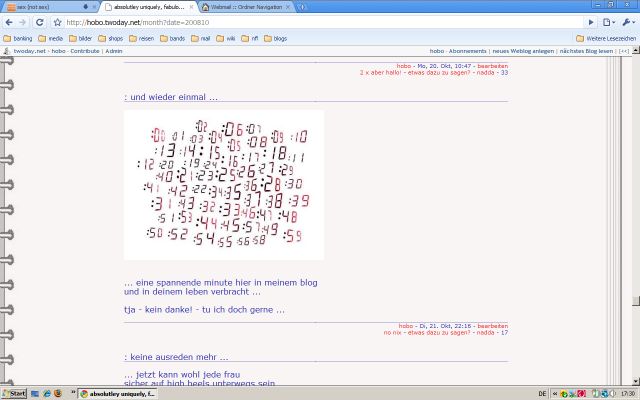Open the new tab plus button
640x400 pixels.
(303, 7)
